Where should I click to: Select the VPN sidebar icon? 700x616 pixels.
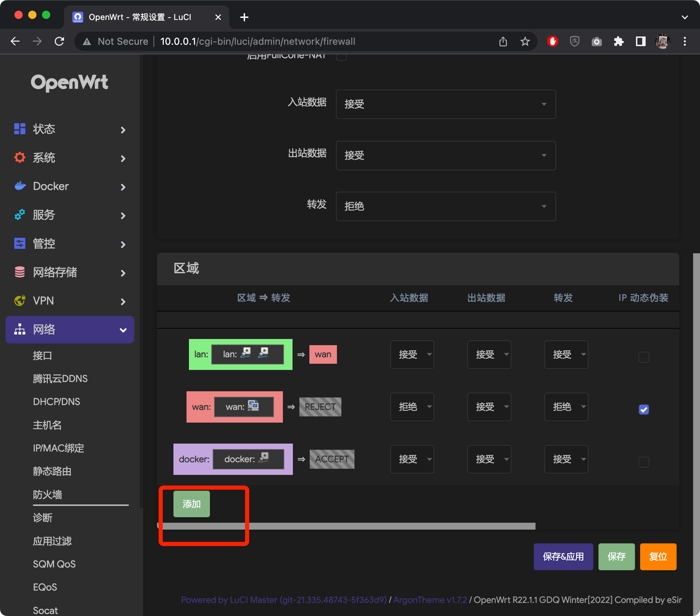pyautogui.click(x=20, y=300)
